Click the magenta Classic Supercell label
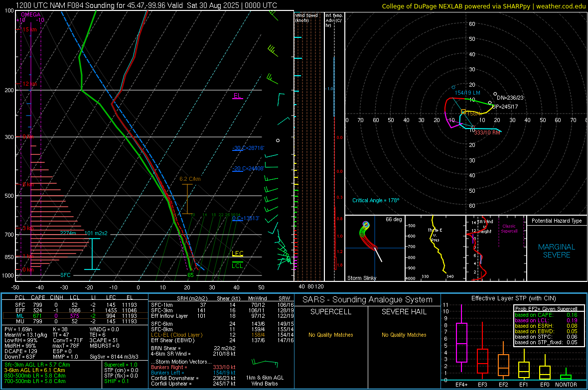This screenshot has width=588, height=390. pos(509,229)
